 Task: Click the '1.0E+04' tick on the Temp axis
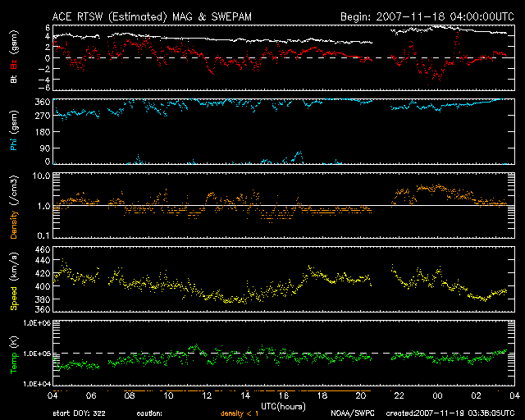click(x=37, y=384)
